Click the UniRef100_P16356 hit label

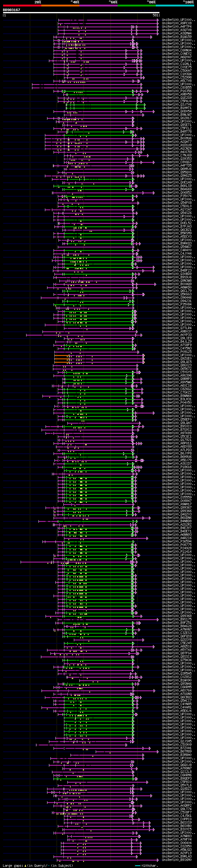[x=177, y=91]
